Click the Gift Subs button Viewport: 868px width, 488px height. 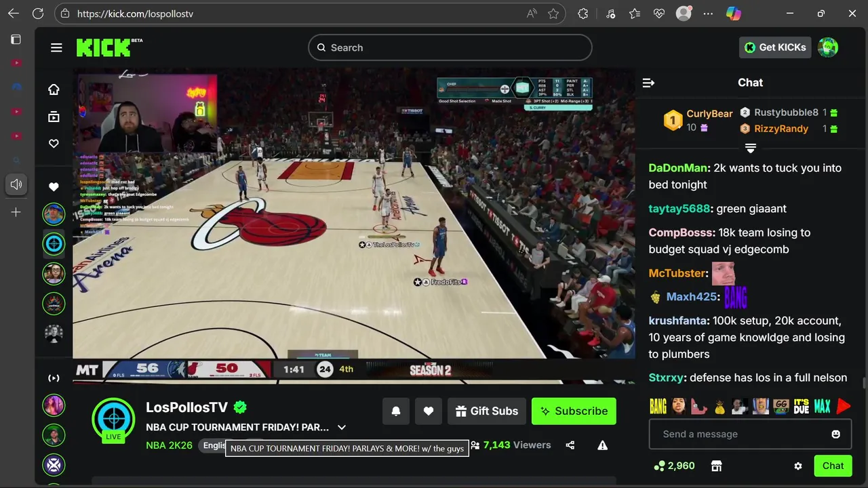[x=487, y=411]
